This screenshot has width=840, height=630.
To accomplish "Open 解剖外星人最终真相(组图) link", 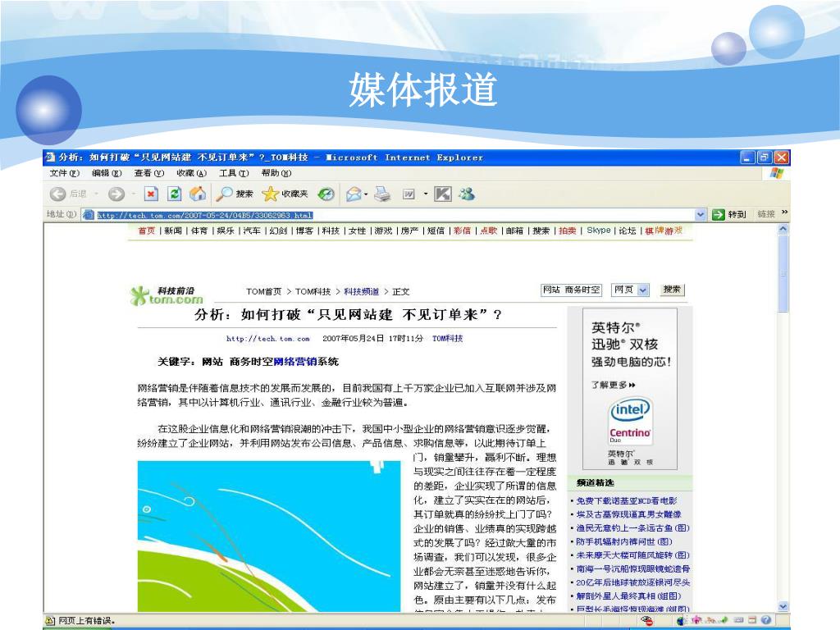I will [628, 596].
